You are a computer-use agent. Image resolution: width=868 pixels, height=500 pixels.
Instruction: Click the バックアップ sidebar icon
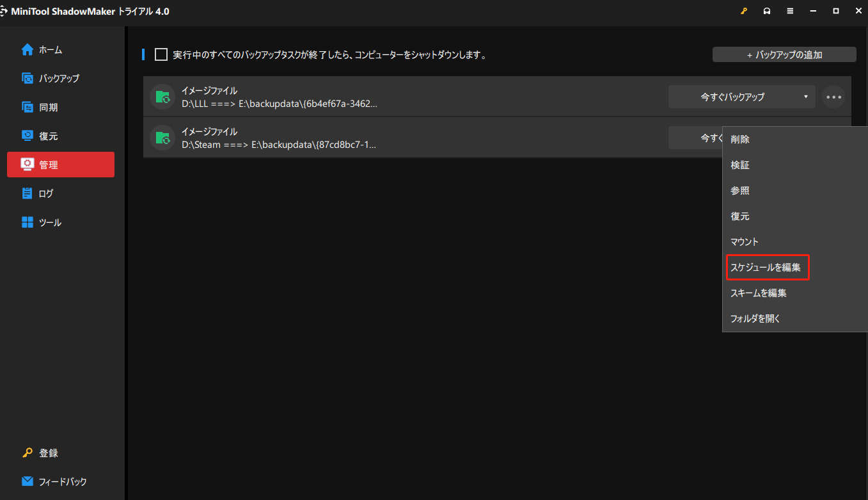(27, 78)
